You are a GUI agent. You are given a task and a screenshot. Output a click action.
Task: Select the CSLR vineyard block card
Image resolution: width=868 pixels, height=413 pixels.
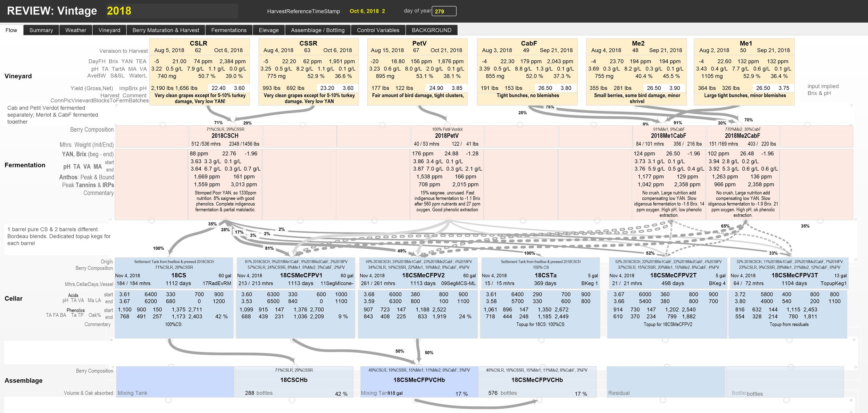pos(199,72)
